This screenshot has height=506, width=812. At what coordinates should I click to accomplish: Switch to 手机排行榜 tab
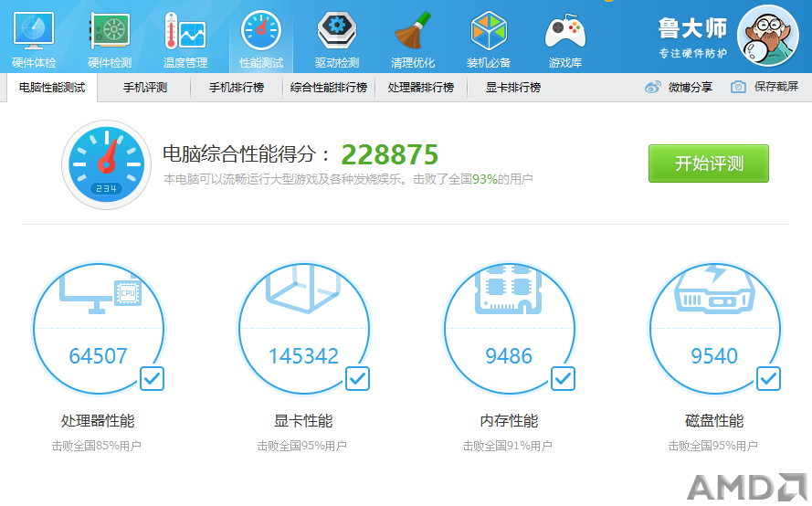[x=237, y=88]
